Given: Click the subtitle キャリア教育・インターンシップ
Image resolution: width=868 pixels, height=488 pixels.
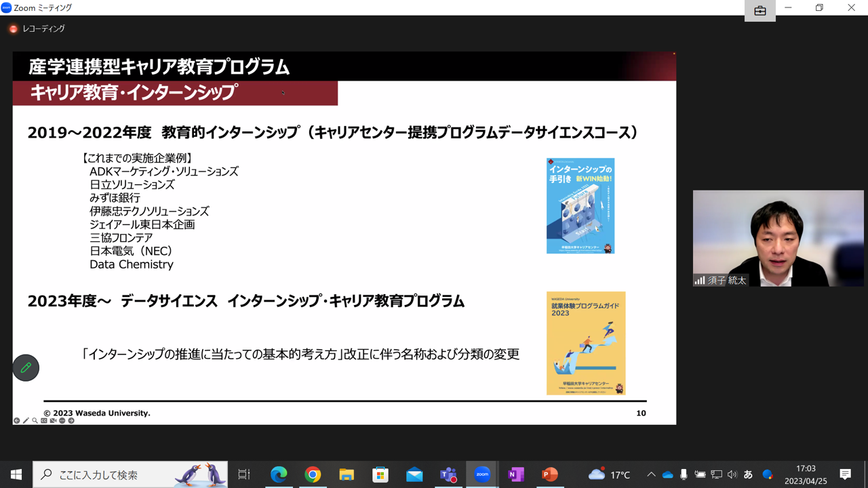Looking at the screenshot, I should [134, 92].
